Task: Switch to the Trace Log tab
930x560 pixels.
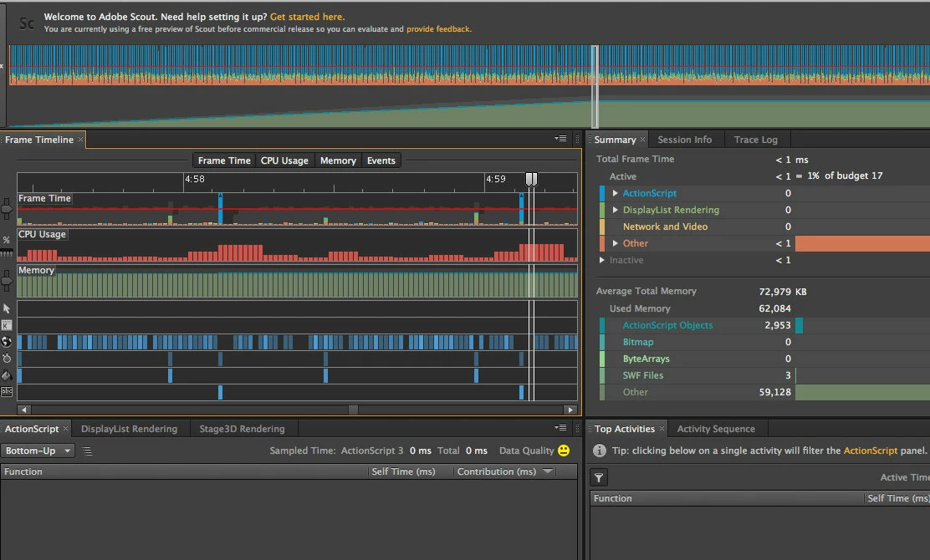Action: [756, 140]
